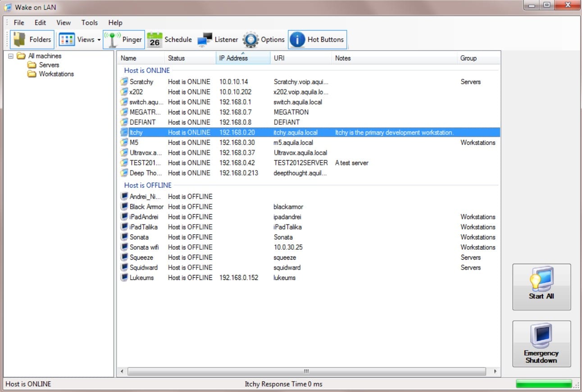Open the Options gear icon
582x392 pixels.
250,40
